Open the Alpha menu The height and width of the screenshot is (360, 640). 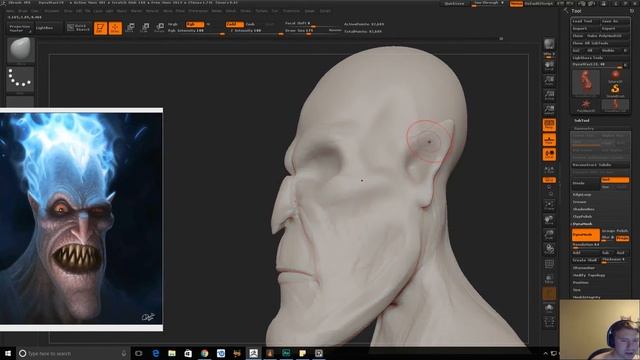point(10,11)
